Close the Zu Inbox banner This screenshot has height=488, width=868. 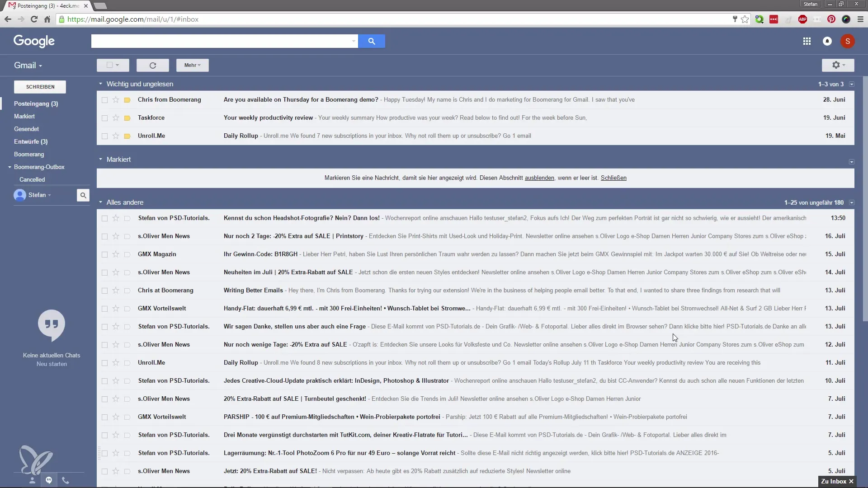(851, 481)
